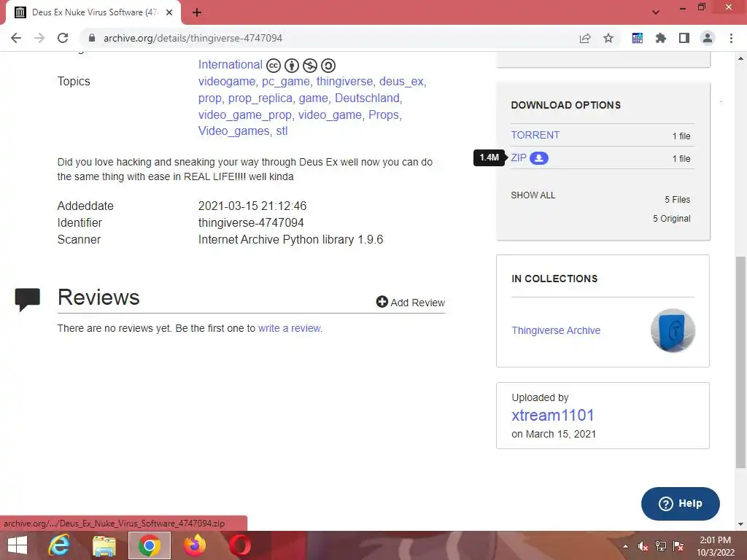Close the Deus Ex Nuke Virus tab

(x=169, y=12)
